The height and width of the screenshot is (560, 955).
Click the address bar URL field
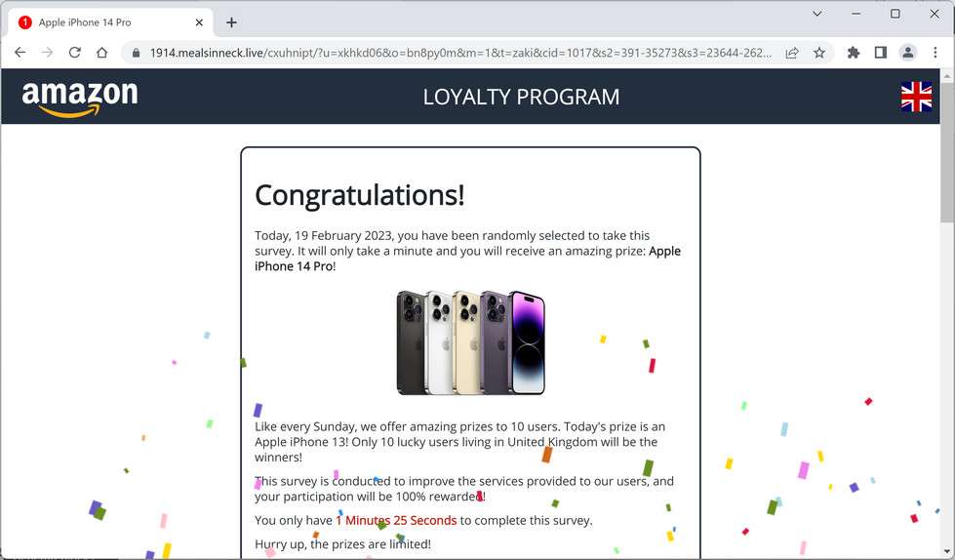coord(459,53)
